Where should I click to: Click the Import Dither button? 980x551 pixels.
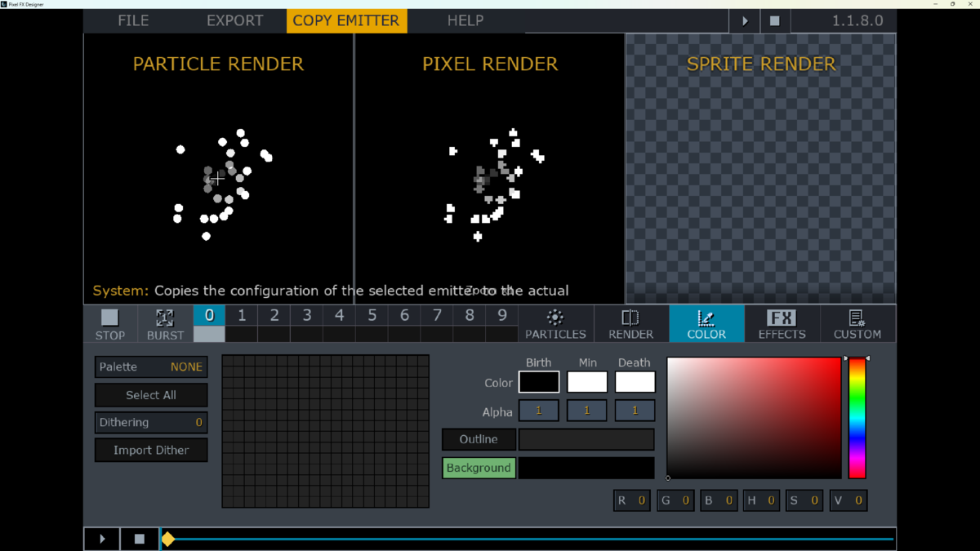151,451
